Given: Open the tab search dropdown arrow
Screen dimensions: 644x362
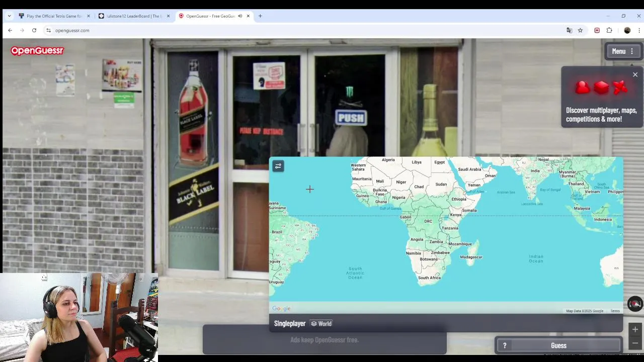Looking at the screenshot, I should [x=9, y=16].
